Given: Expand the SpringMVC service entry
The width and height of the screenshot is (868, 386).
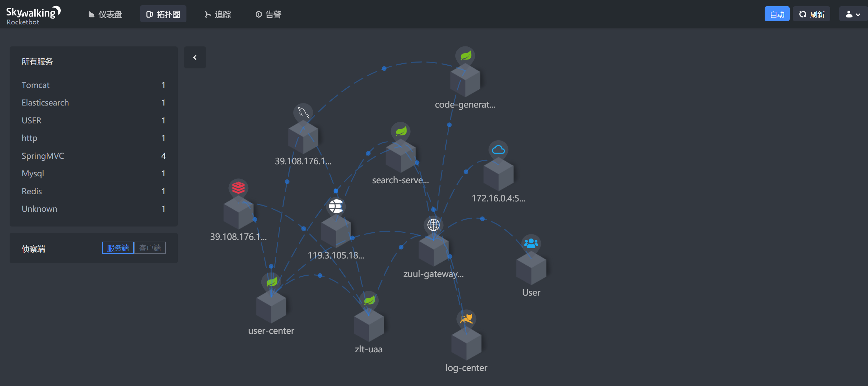Looking at the screenshot, I should [x=43, y=155].
